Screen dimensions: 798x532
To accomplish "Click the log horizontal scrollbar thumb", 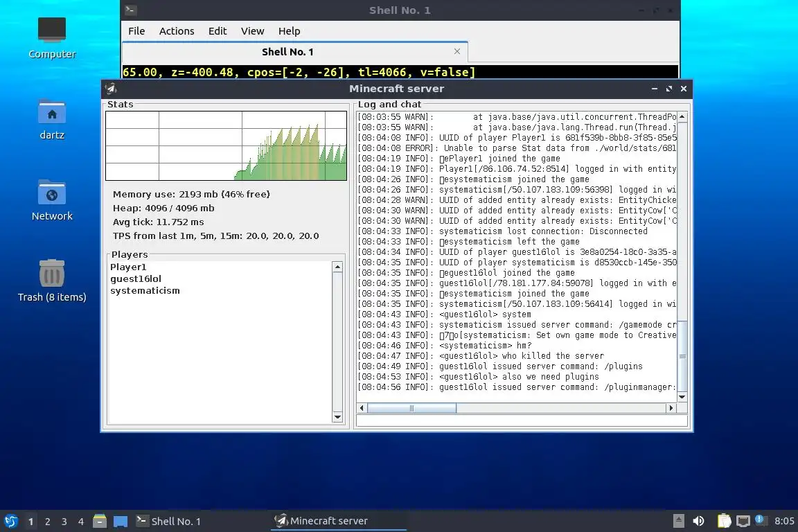I will coord(411,408).
